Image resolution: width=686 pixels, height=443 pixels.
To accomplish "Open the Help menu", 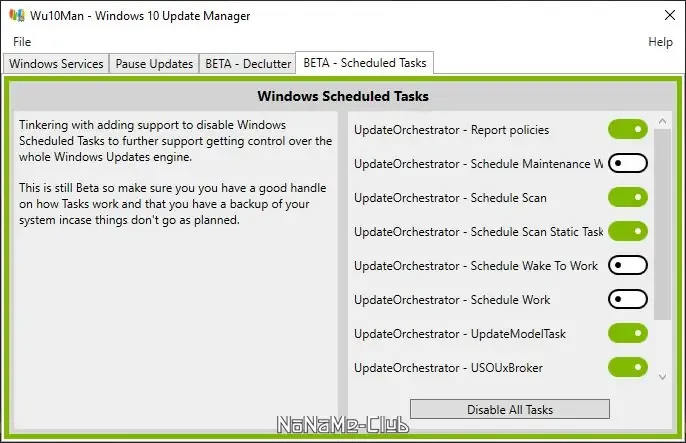I will pyautogui.click(x=660, y=42).
